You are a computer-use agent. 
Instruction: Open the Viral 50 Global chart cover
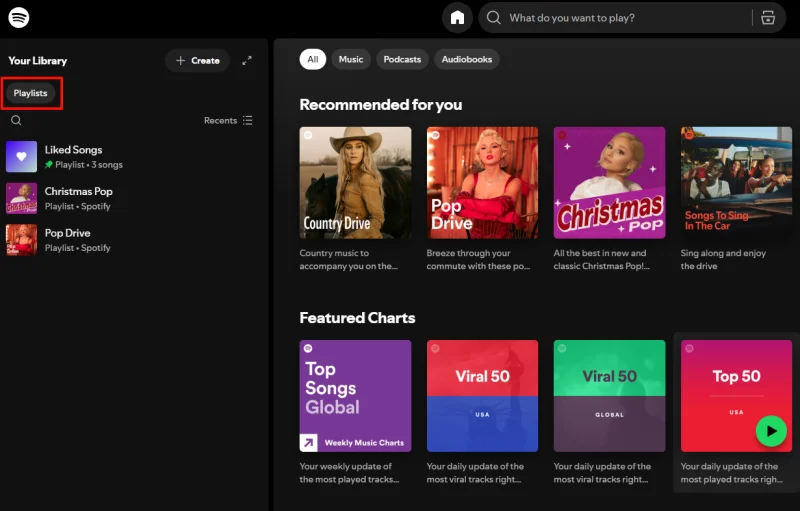[609, 396]
